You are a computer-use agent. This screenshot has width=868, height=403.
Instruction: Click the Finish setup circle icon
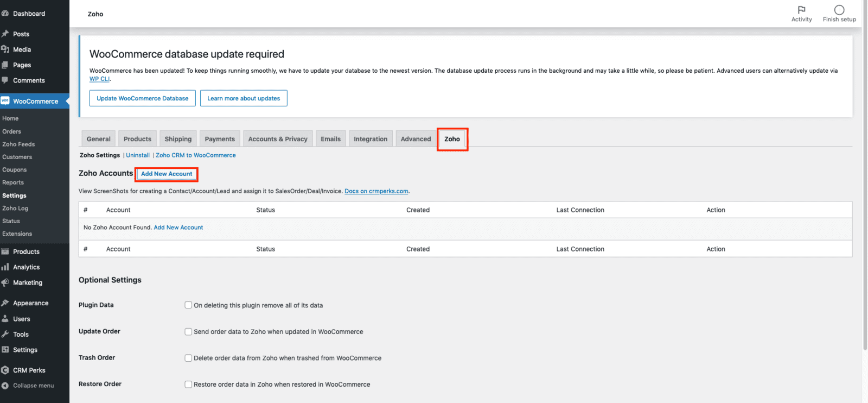839,10
